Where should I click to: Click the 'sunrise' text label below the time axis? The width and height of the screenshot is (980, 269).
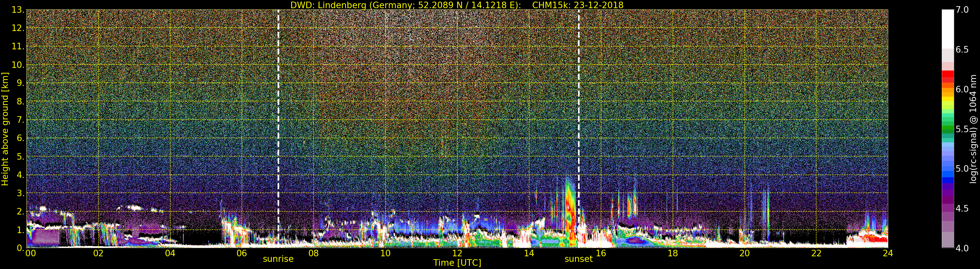point(278,259)
